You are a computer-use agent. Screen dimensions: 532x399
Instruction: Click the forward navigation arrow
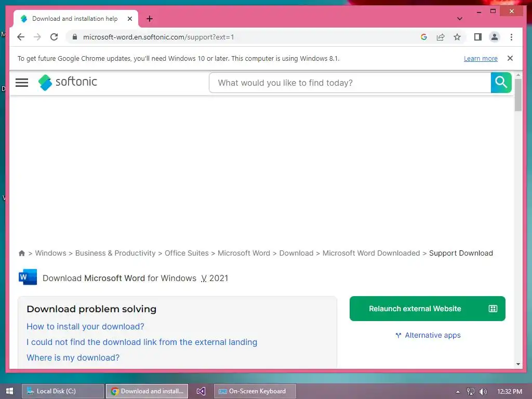(37, 37)
